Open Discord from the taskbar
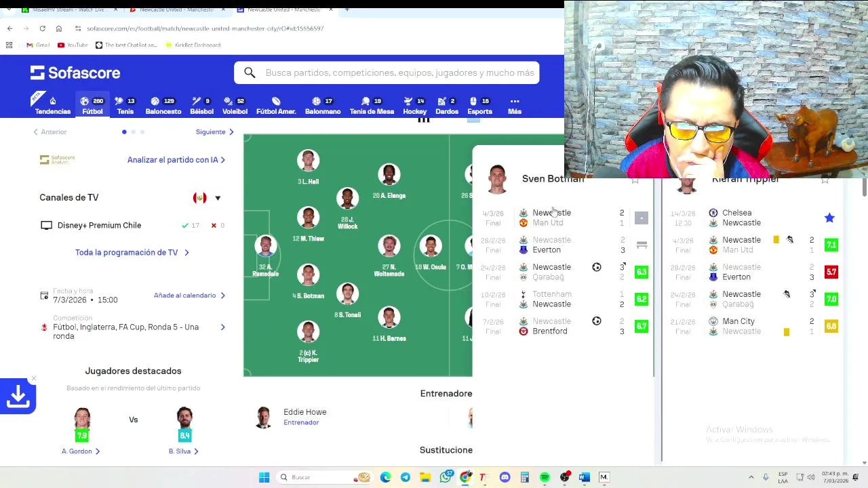Image resolution: width=868 pixels, height=488 pixels. 505,477
